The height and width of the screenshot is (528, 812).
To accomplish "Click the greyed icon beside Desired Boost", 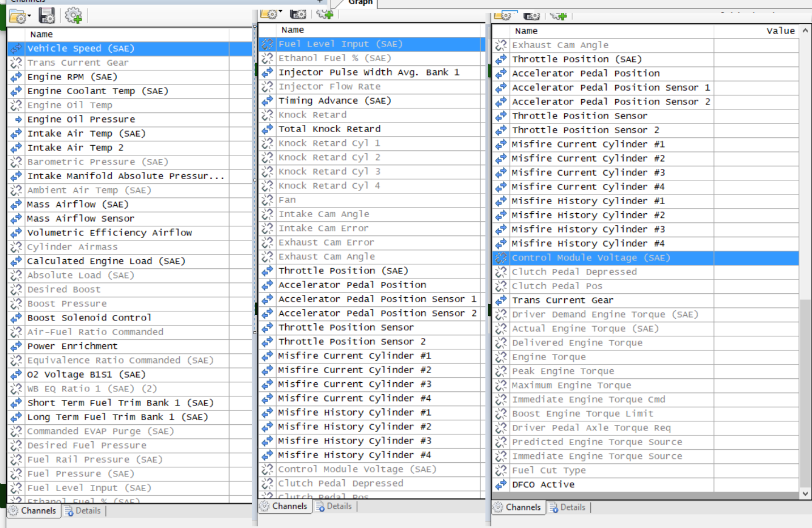I will tap(16, 290).
